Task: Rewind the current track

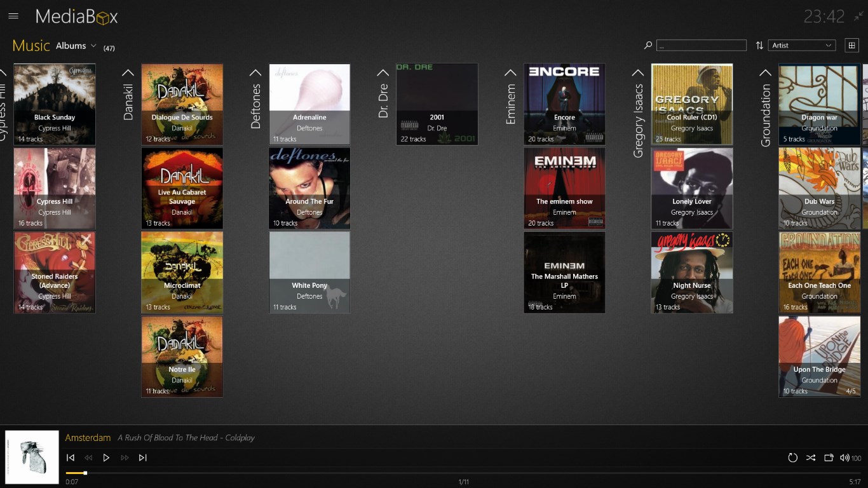Action: coord(88,457)
